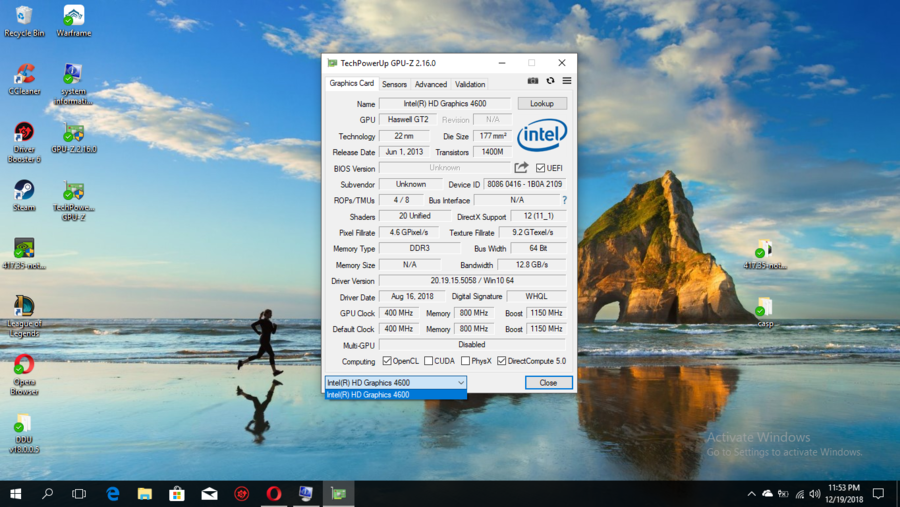The image size is (900, 507).
Task: Select the League of Legends icon
Action: coord(24,316)
